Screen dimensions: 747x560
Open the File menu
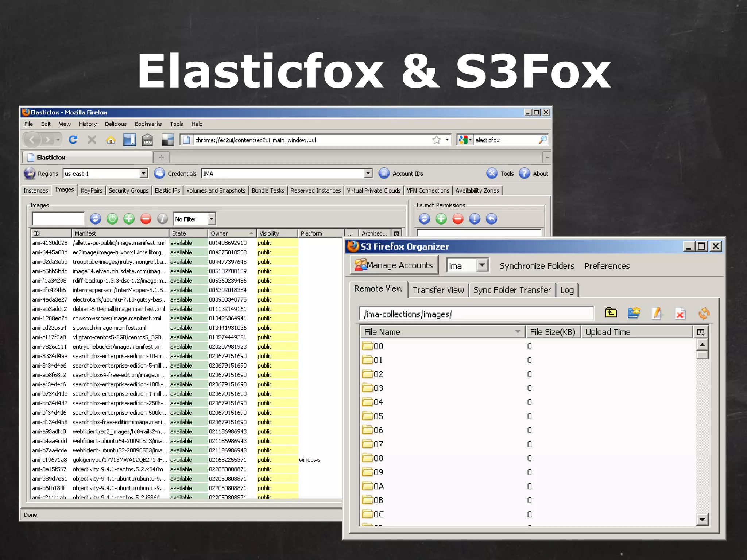pyautogui.click(x=28, y=124)
